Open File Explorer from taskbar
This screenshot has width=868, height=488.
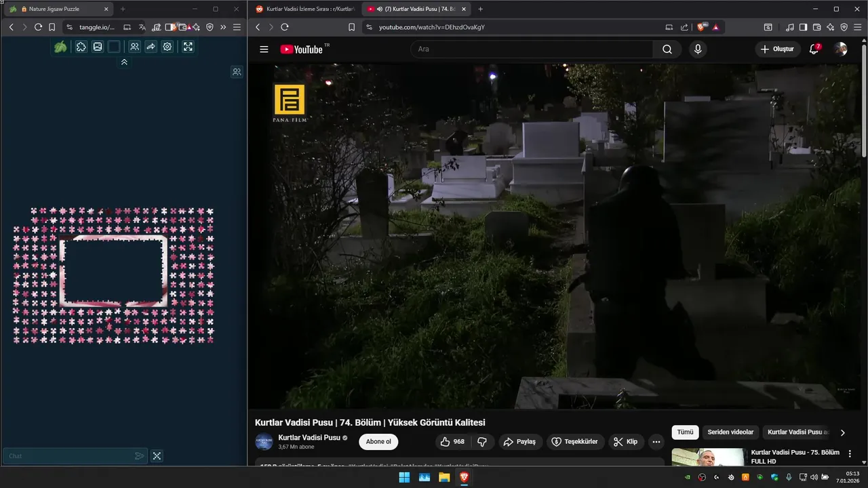click(x=444, y=477)
